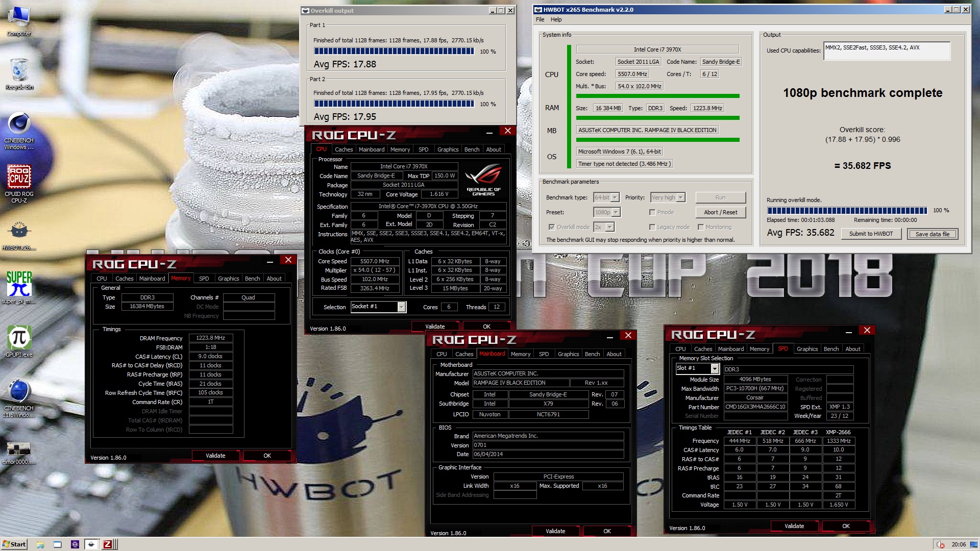Viewport: 980px width, 551px height.
Task: Click the red Z icon in the taskbar
Action: pyautogui.click(x=108, y=544)
